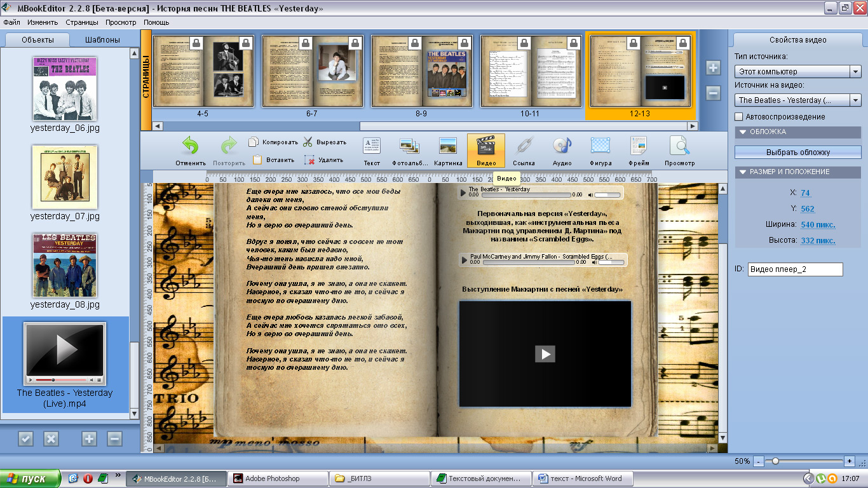Toggle the lock on page 8 thumbnail
This screenshot has width=868, height=488.
416,43
